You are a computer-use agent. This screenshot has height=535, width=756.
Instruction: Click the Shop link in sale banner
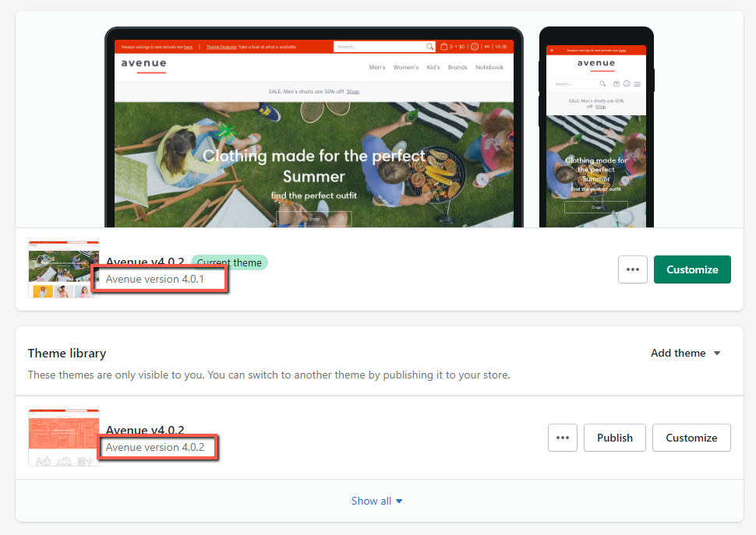click(353, 91)
